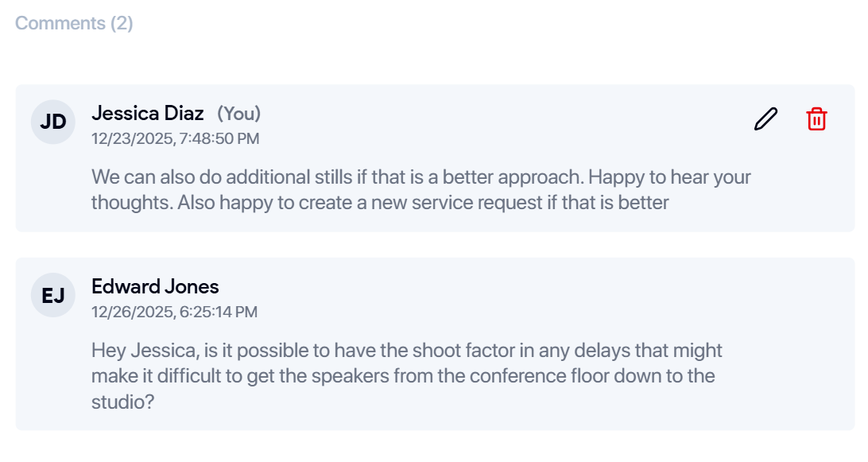Click Edward Jones's profile initials badge

[52, 295]
